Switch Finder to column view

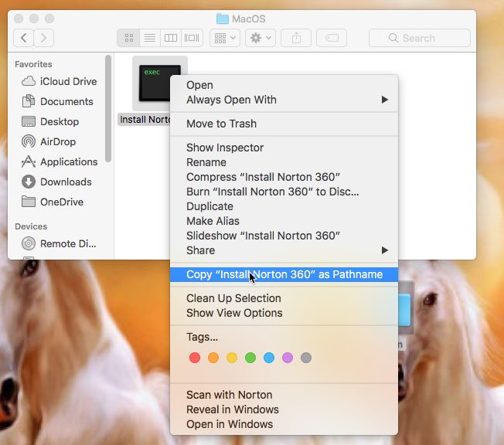tap(171, 38)
